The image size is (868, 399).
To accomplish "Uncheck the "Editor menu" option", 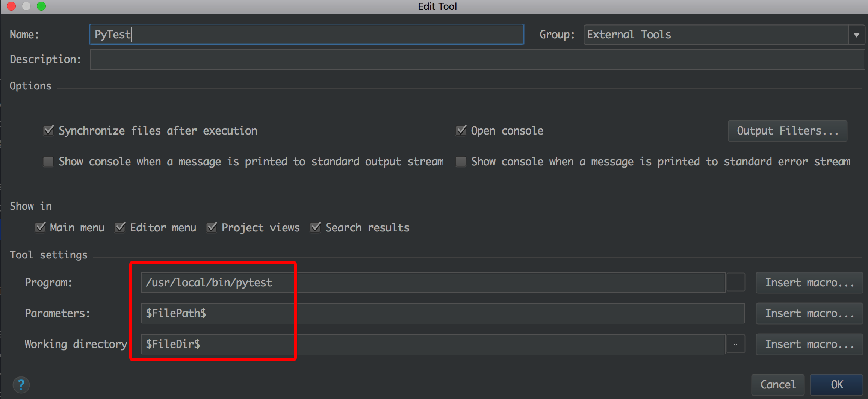I will click(119, 227).
